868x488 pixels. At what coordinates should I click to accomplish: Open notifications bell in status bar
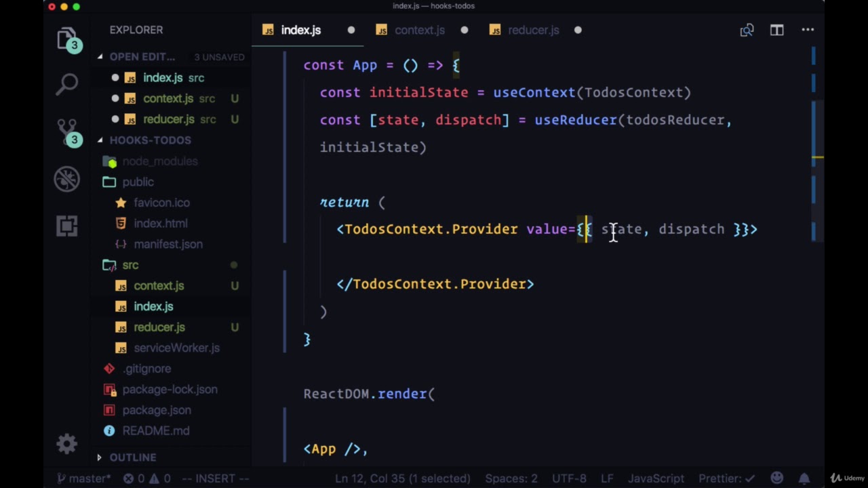tap(804, 478)
